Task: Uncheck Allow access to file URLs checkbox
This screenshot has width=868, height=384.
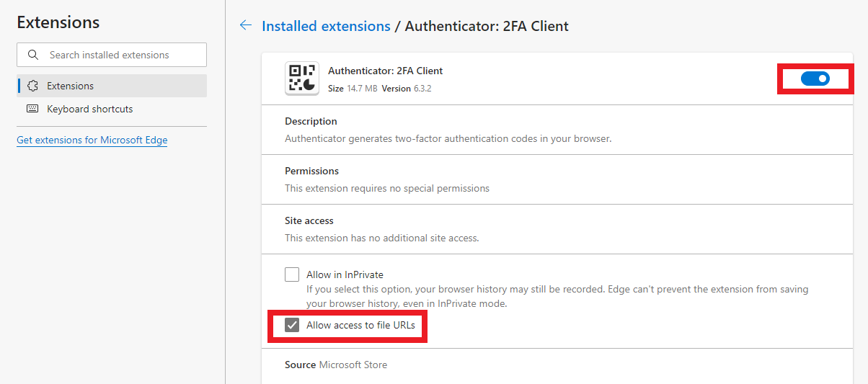Action: click(292, 325)
